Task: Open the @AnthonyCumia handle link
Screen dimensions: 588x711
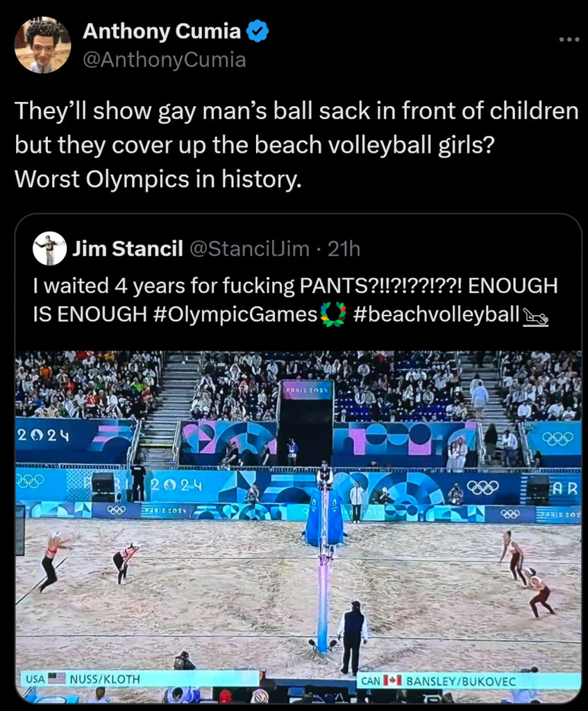Action: [x=164, y=60]
